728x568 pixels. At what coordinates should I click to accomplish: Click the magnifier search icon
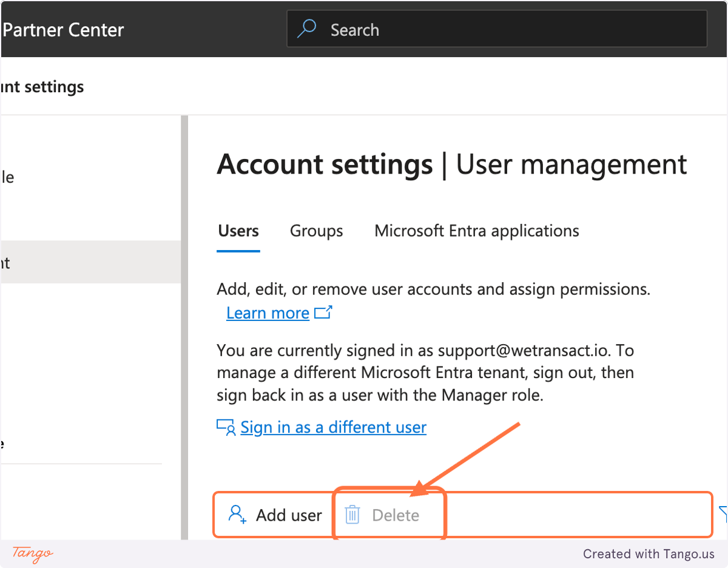pyautogui.click(x=307, y=29)
